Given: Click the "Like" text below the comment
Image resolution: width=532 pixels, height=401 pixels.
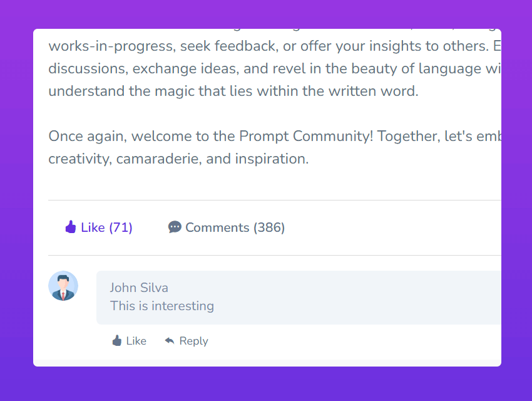Looking at the screenshot, I should (x=136, y=341).
